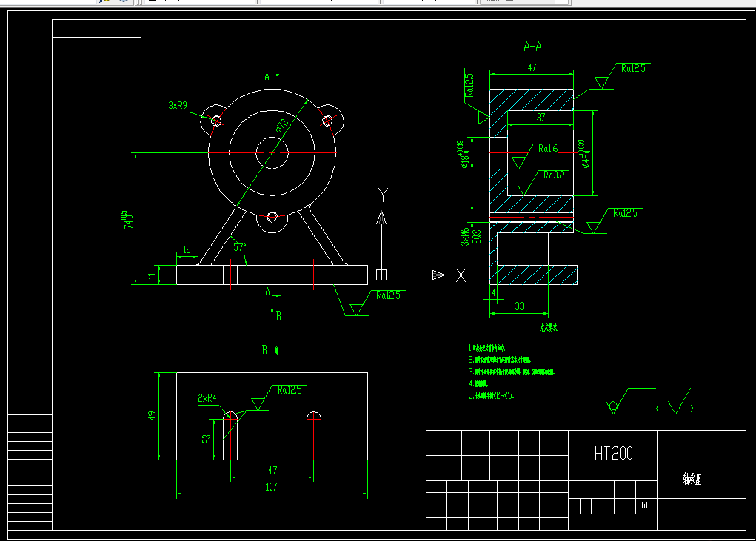Select the 33 dimension below section view
Screen dimensions: 756x541
click(x=519, y=306)
